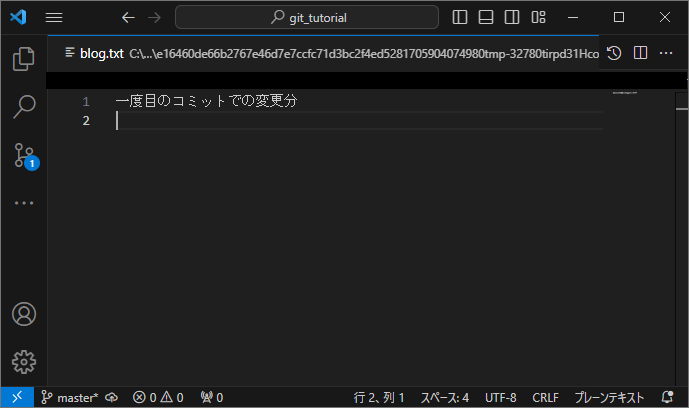Maximize the VS Code window

coord(619,18)
